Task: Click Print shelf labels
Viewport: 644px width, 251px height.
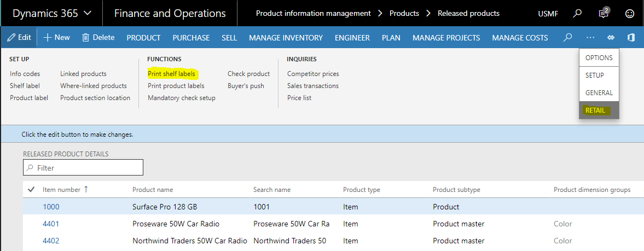Action: coord(171,74)
